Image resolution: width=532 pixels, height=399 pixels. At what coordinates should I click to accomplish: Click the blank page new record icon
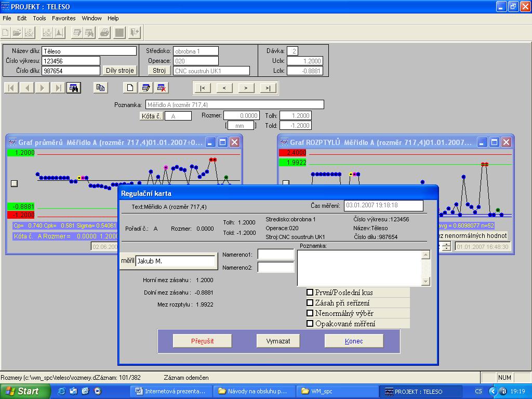130,88
